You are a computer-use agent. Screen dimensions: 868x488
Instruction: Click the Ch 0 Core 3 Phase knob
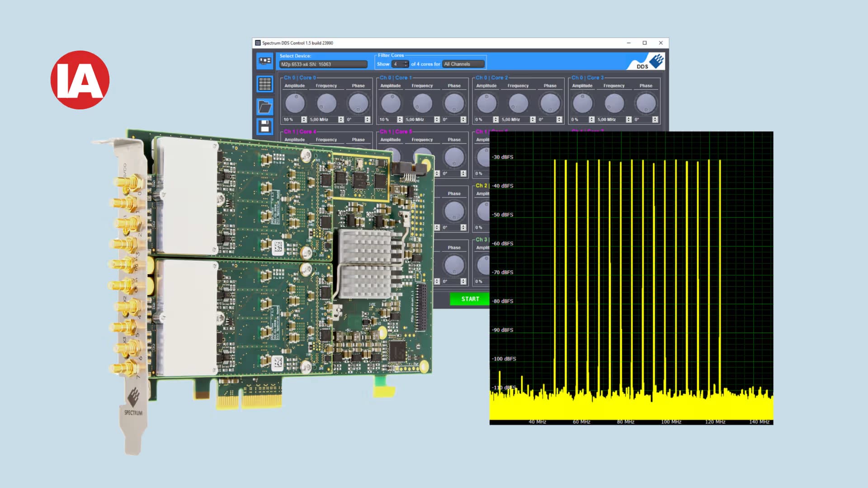646,103
